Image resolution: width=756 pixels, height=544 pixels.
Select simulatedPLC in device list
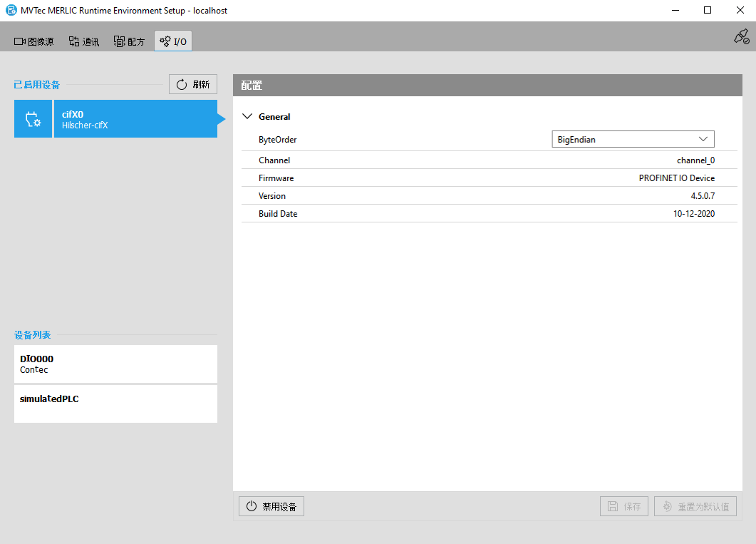115,404
